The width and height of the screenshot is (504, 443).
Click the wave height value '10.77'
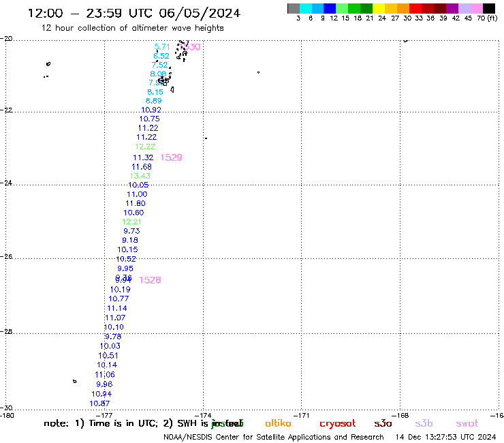point(119,299)
